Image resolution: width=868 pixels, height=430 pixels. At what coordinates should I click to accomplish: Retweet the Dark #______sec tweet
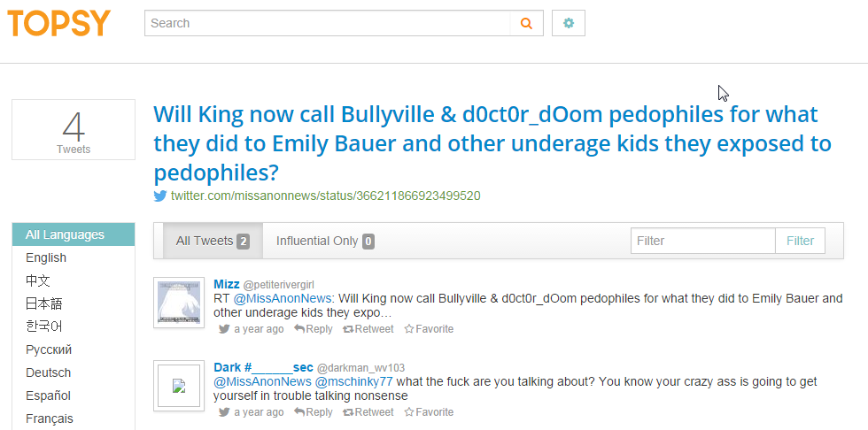tap(368, 412)
